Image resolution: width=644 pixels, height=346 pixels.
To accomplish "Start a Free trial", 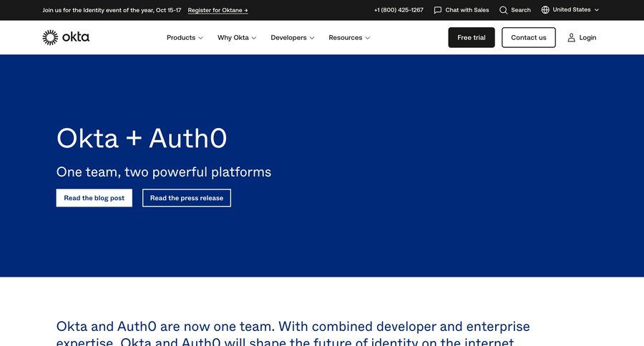I will tap(472, 37).
